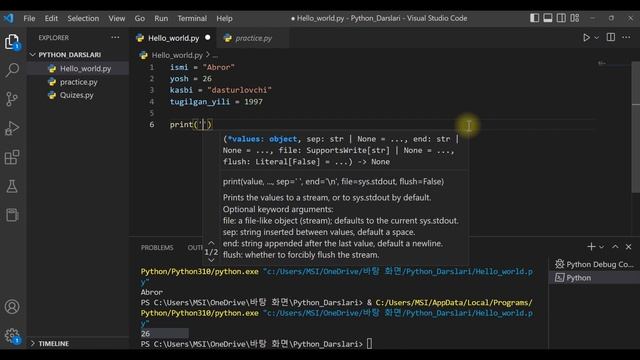Click Hello_world.py file icon in breadcrumb

pos(143,55)
